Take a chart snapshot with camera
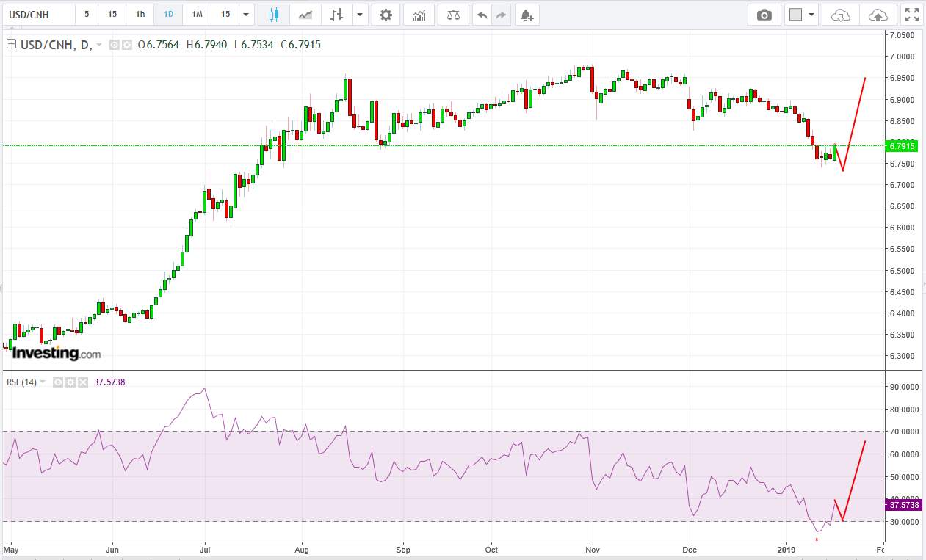 click(764, 15)
